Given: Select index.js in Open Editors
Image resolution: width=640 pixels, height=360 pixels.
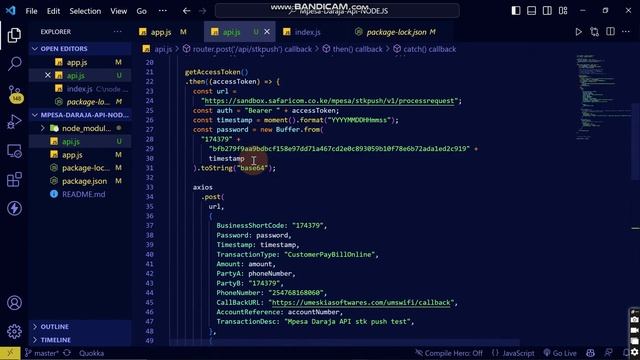Looking at the screenshot, I should (x=80, y=89).
